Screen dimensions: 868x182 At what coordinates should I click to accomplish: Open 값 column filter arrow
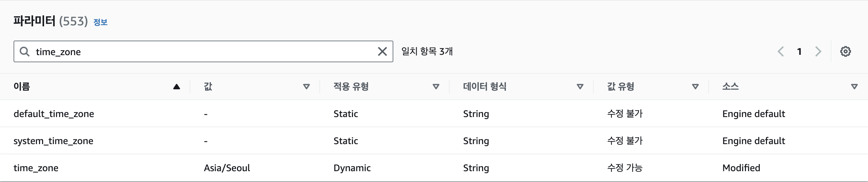(x=306, y=87)
